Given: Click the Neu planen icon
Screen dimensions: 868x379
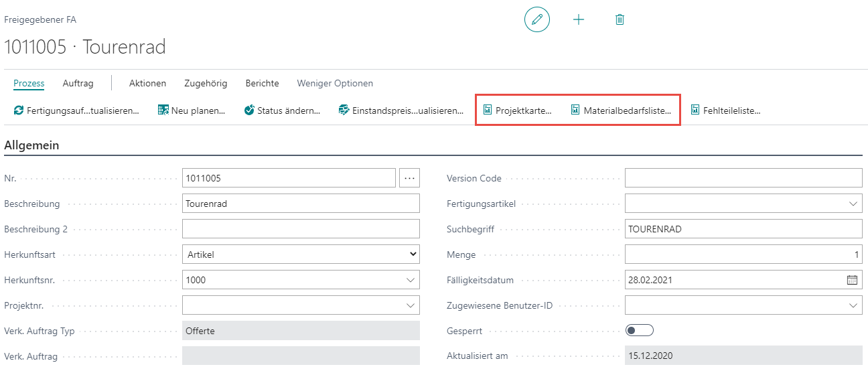Looking at the screenshot, I should [163, 110].
